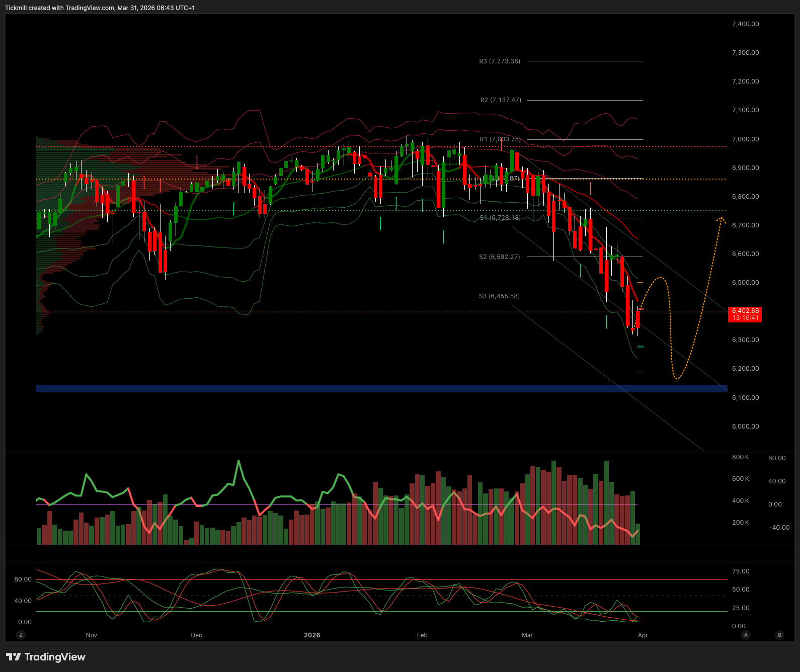Image resolution: width=800 pixels, height=672 pixels.
Task: Click the 2026 label on time axis
Action: click(312, 635)
